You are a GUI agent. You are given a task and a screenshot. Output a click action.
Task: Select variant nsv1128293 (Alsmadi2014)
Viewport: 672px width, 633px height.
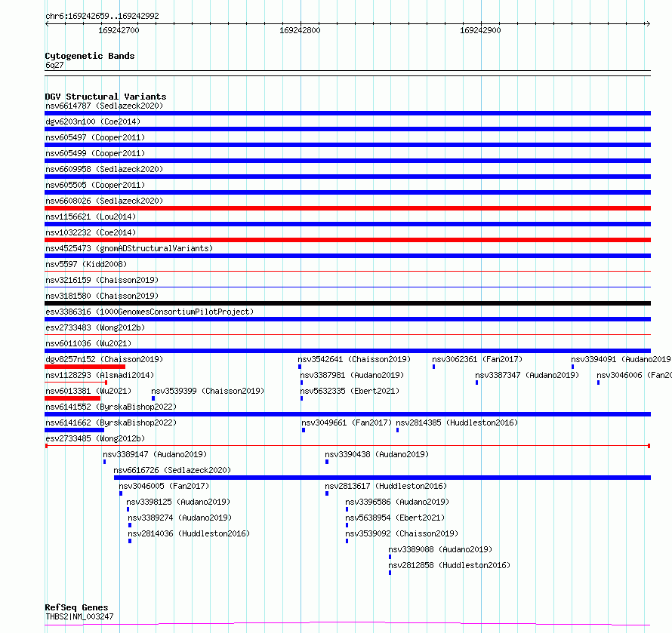(100, 375)
